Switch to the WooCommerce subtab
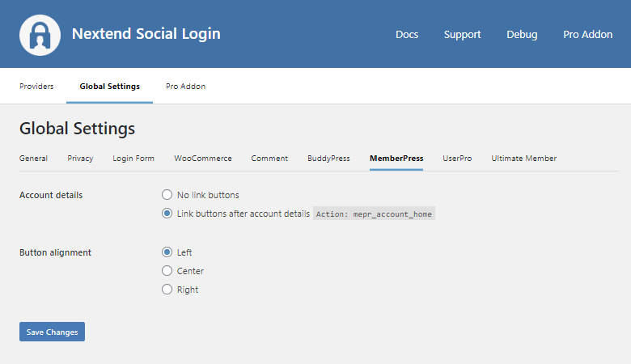 pyautogui.click(x=202, y=159)
